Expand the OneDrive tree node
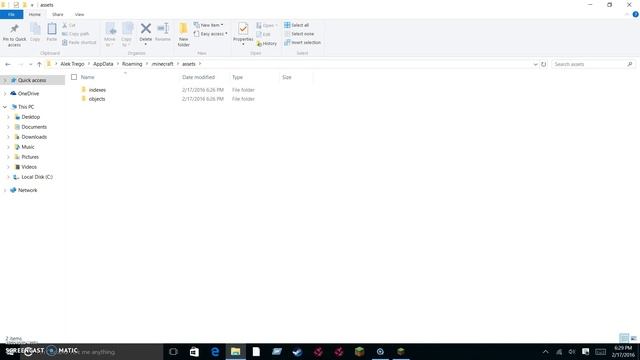Viewport: 640px width, 360px height. click(5, 93)
